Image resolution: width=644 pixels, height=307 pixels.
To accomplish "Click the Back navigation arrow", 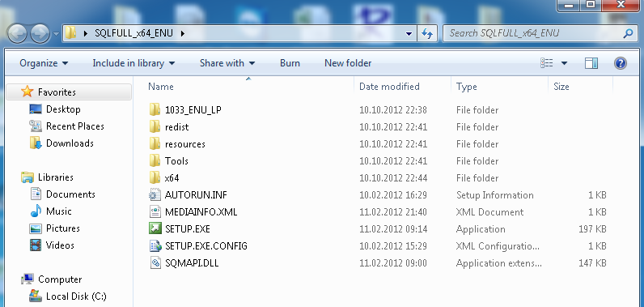I will pyautogui.click(x=17, y=33).
